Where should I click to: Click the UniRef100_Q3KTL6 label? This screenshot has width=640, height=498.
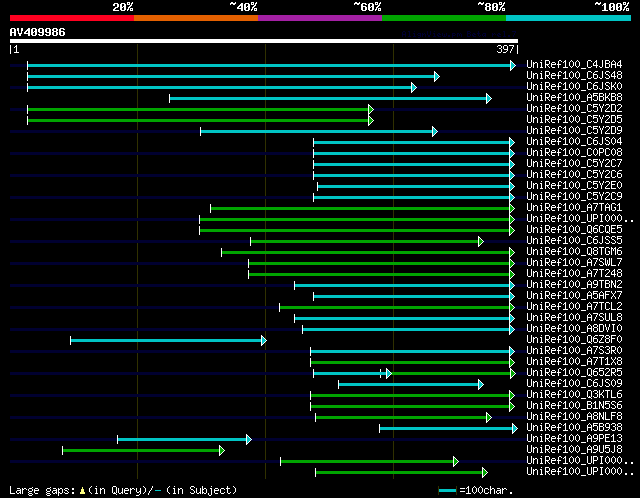click(x=574, y=395)
